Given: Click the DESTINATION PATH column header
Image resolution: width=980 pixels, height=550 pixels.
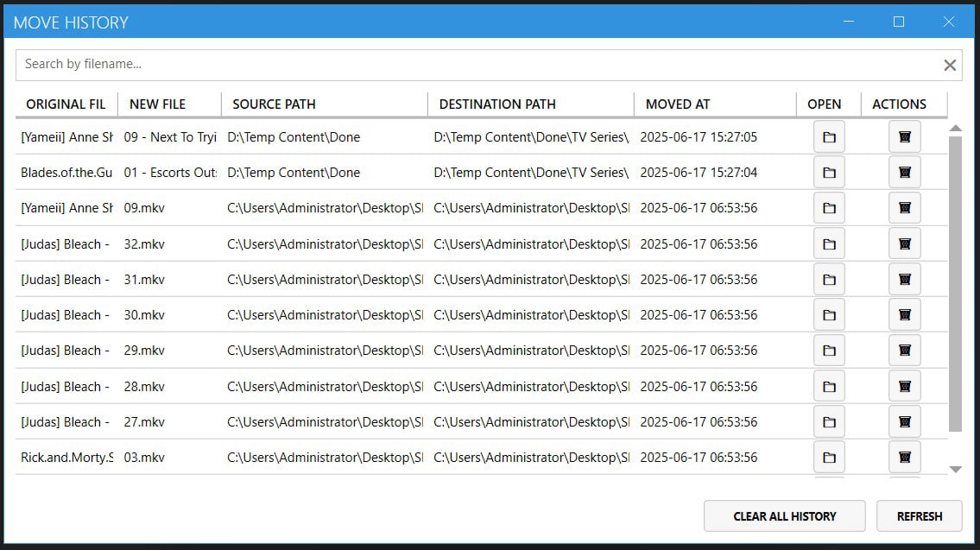Looking at the screenshot, I should 496,104.
